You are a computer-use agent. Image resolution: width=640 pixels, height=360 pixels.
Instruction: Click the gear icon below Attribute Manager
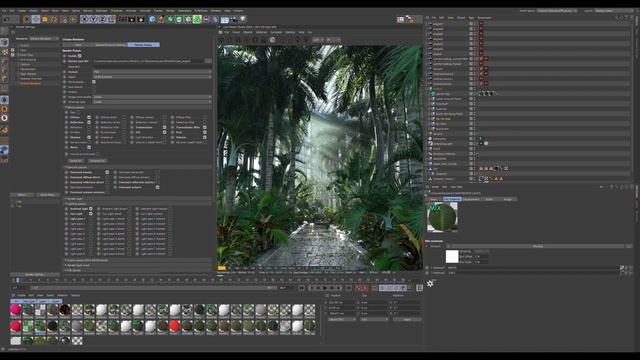click(x=430, y=283)
